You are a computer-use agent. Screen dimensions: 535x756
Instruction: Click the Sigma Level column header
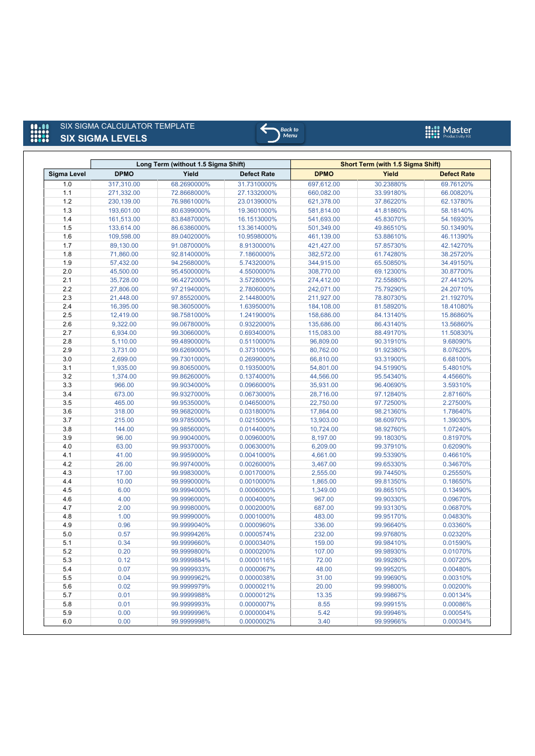click(x=67, y=174)
